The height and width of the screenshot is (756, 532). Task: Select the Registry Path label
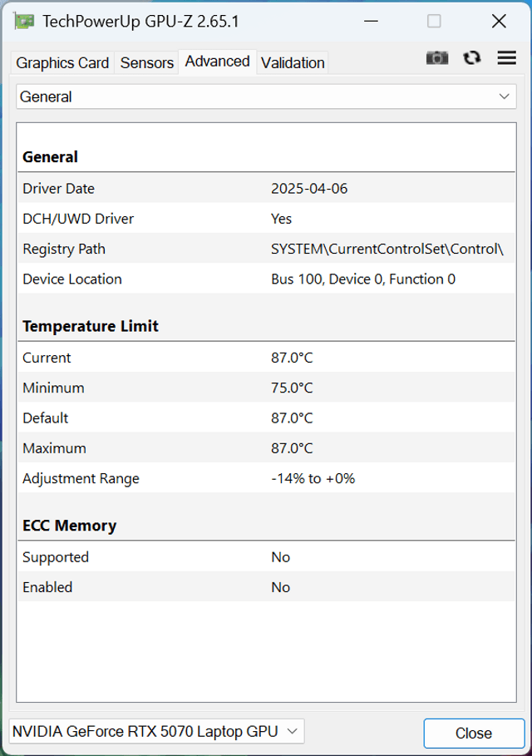point(64,250)
